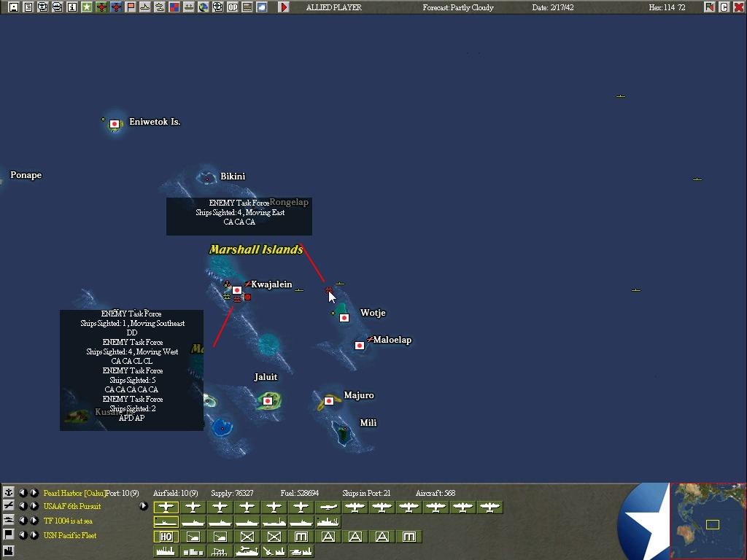Click the 'Aircraft: 568' text
Screen dimensions: 747x560
(x=435, y=493)
